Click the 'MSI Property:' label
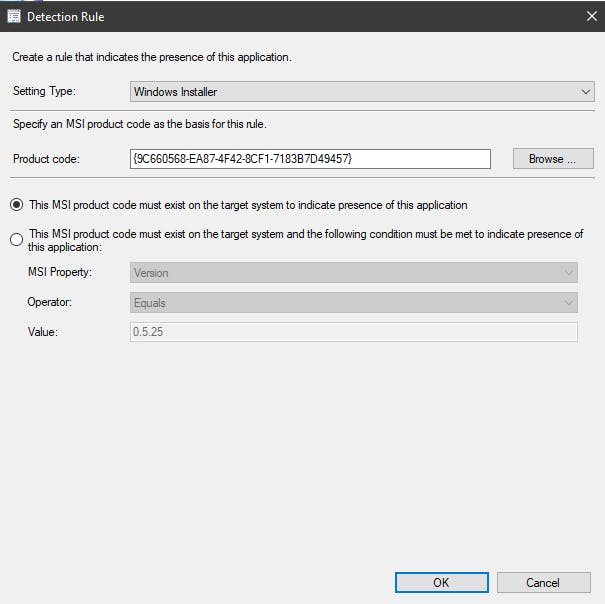The width and height of the screenshot is (605, 604). tap(60, 272)
